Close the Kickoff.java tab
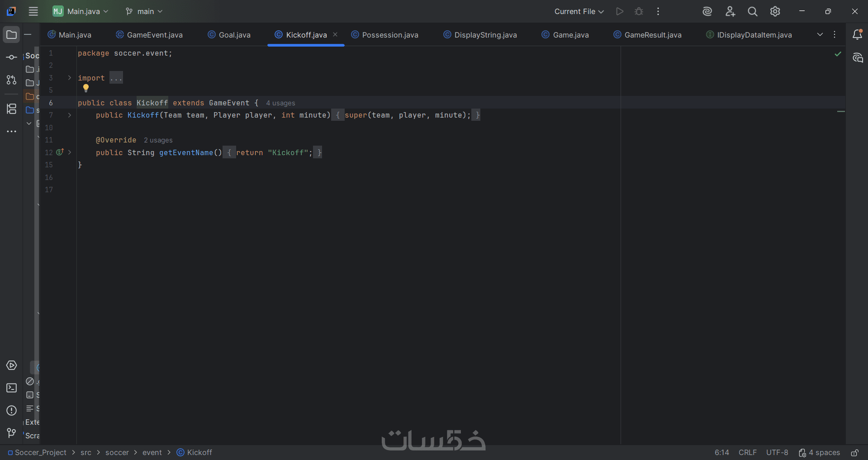This screenshot has height=460, width=868. point(335,34)
